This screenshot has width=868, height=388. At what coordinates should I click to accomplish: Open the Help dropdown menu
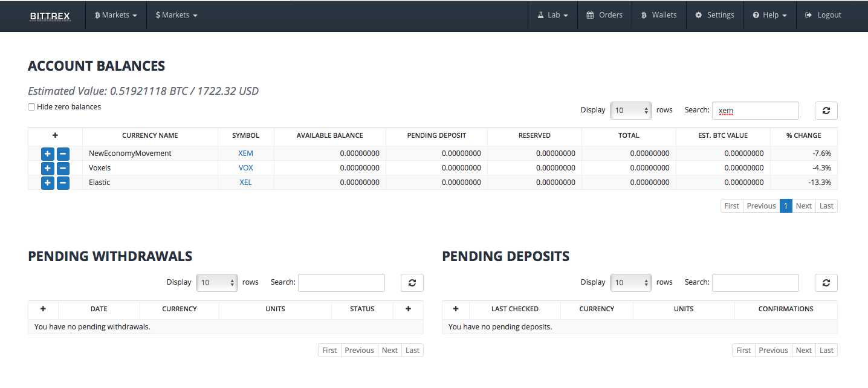769,15
